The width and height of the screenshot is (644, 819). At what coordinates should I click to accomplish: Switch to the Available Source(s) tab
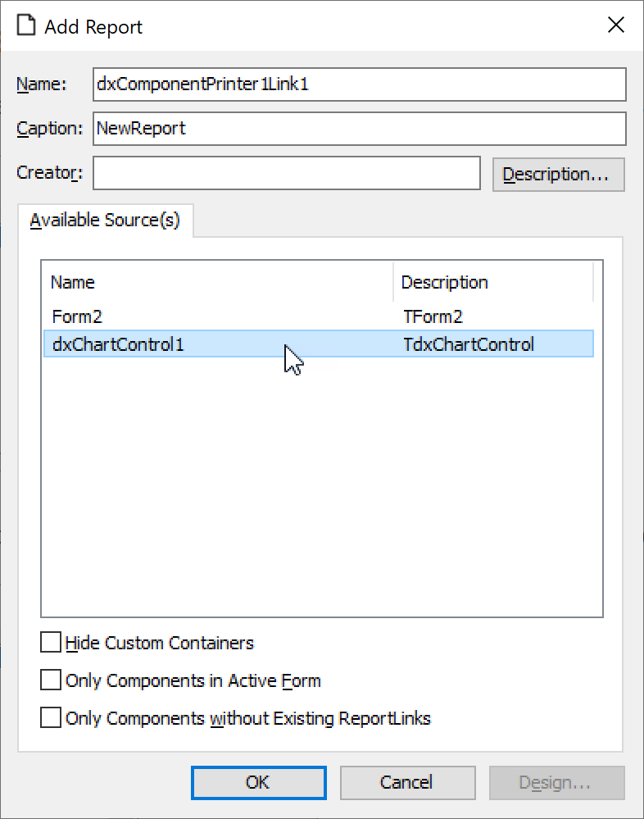pyautogui.click(x=105, y=221)
